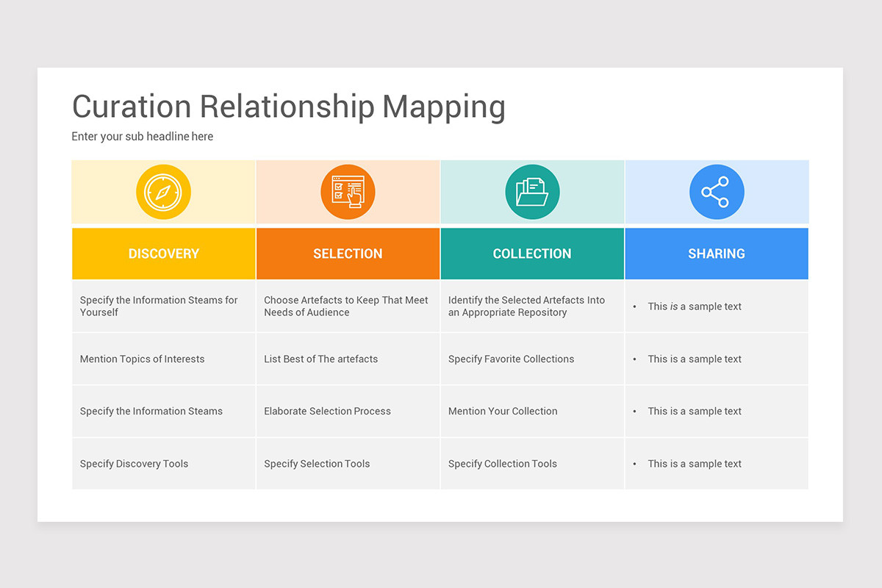Click the 'Enter your sub headline here' text
Screen dimensions: 882x588
click(142, 136)
